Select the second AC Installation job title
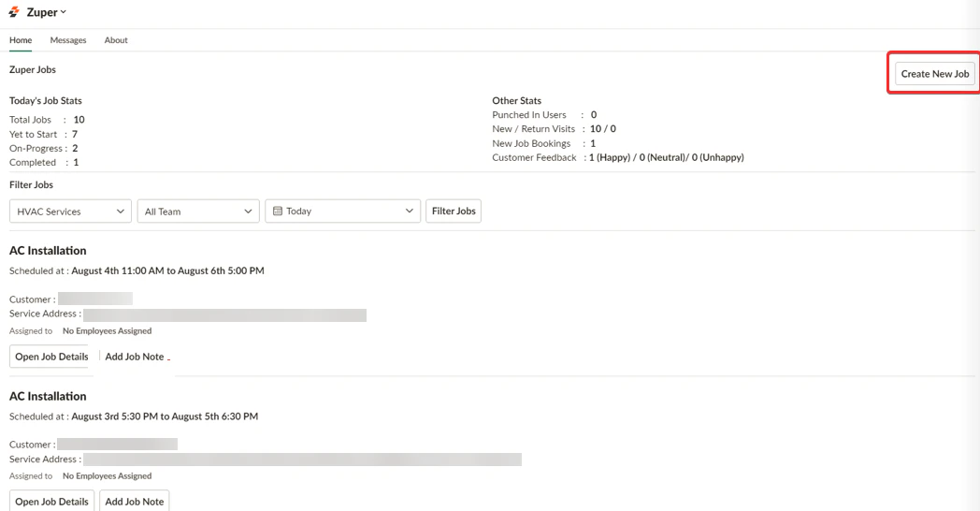The width and height of the screenshot is (980, 511). pos(48,397)
